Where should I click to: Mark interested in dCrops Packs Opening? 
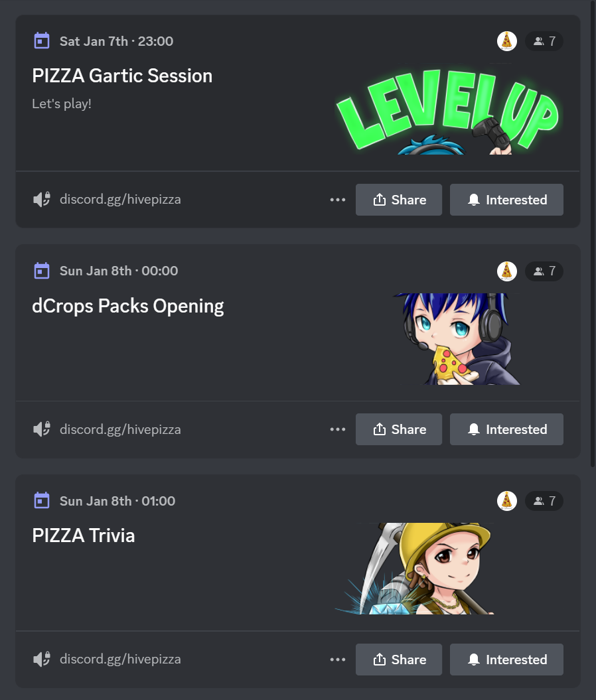tap(506, 429)
